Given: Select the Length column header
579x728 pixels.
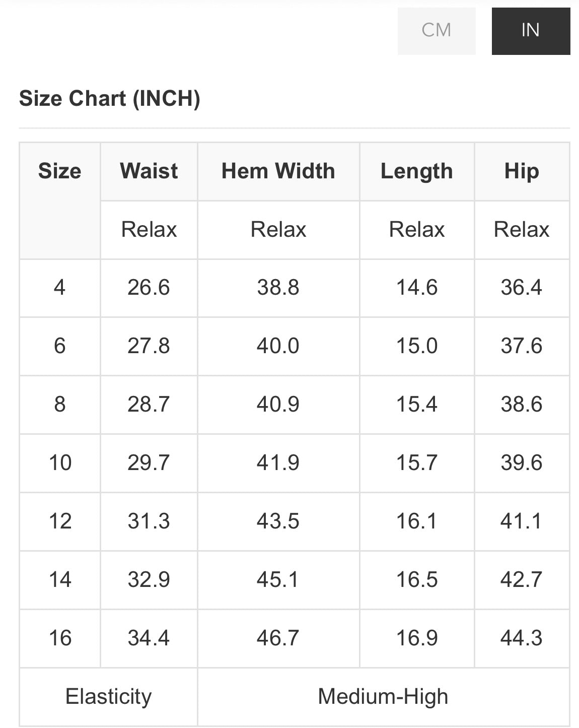Looking at the screenshot, I should (x=417, y=171).
